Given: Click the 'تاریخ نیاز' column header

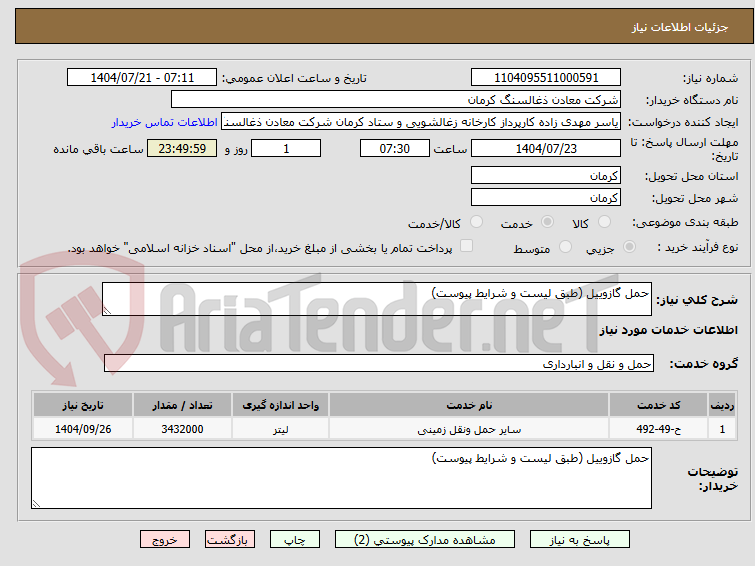Looking at the screenshot, I should coord(83,405).
